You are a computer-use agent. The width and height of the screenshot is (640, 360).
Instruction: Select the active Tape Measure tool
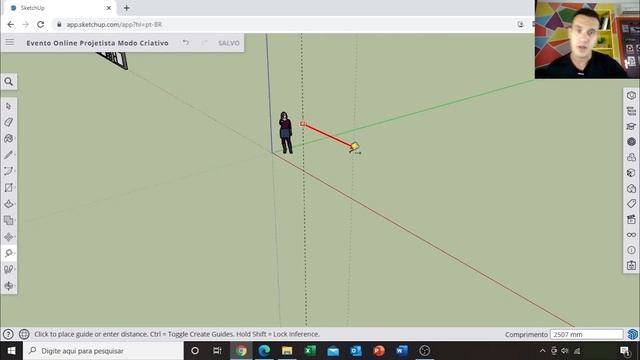point(9,253)
